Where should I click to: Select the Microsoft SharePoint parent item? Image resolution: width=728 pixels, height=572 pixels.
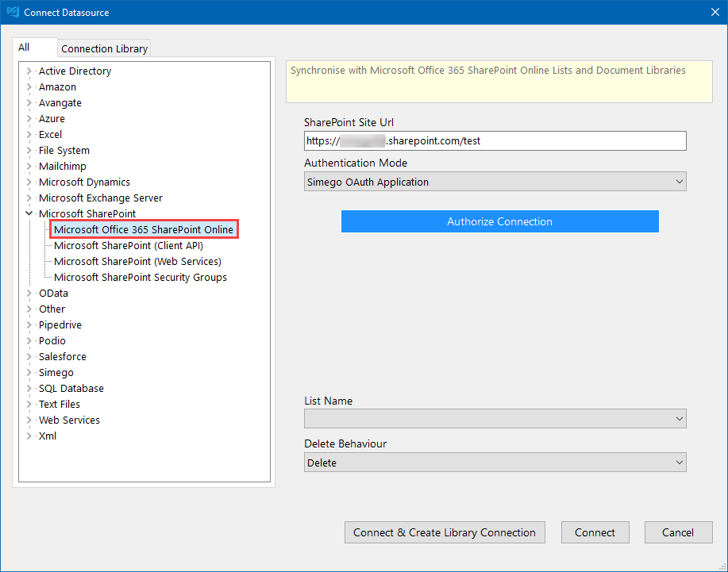click(x=87, y=214)
